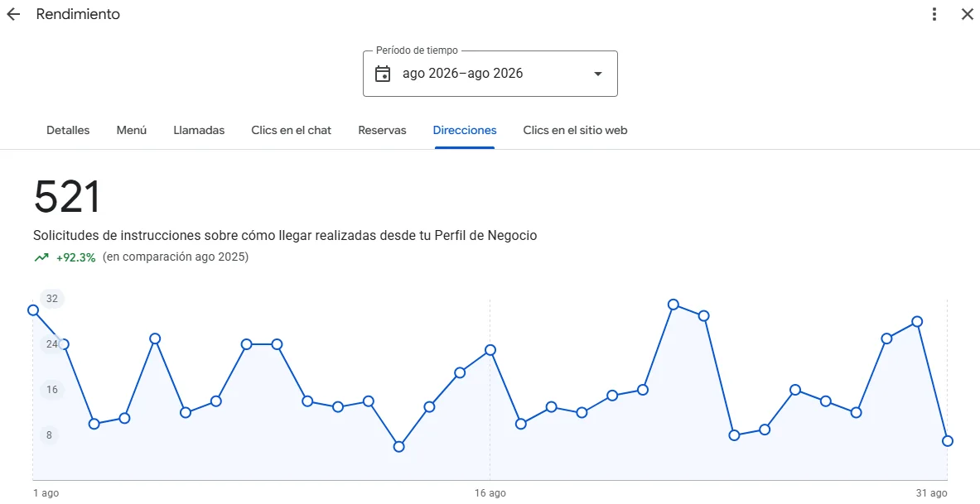Switch to the Llamadas tab
This screenshot has height=504, width=980.
pyautogui.click(x=199, y=131)
